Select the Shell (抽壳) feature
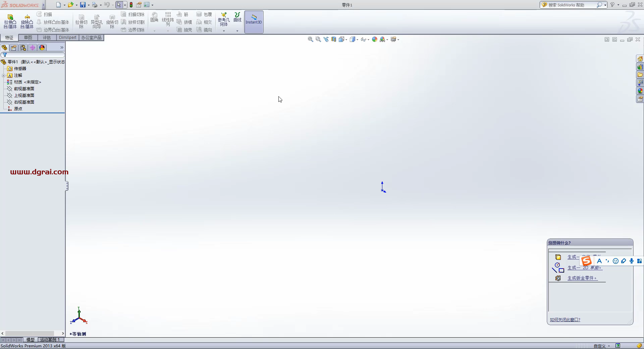Screen dimensions: 644x349 click(184, 30)
